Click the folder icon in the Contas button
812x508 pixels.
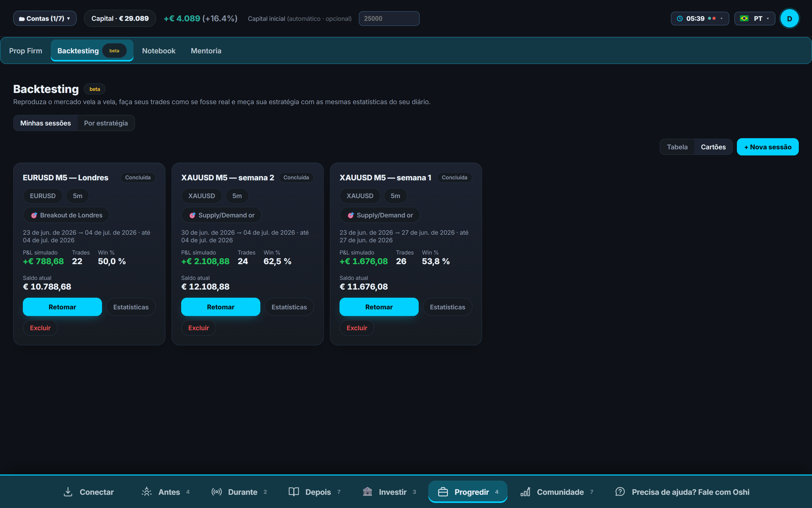(x=22, y=19)
